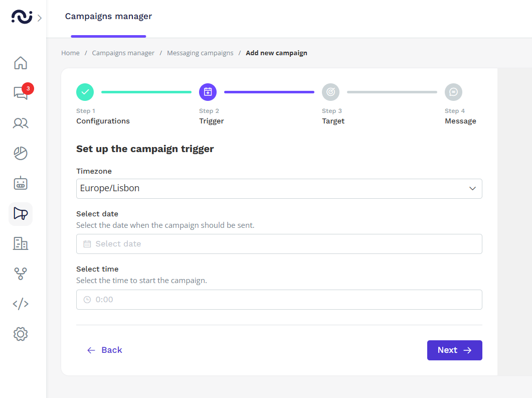
Task: Open the developer code brackets icon
Action: point(21,304)
